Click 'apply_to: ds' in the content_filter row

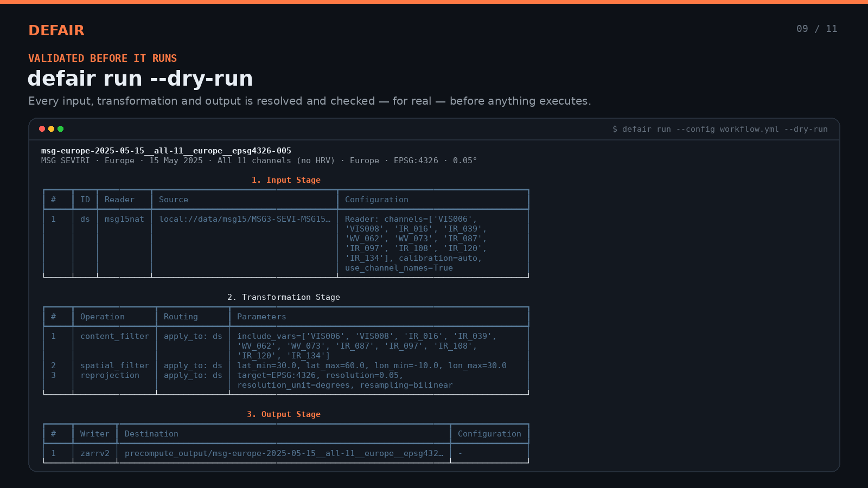point(193,336)
